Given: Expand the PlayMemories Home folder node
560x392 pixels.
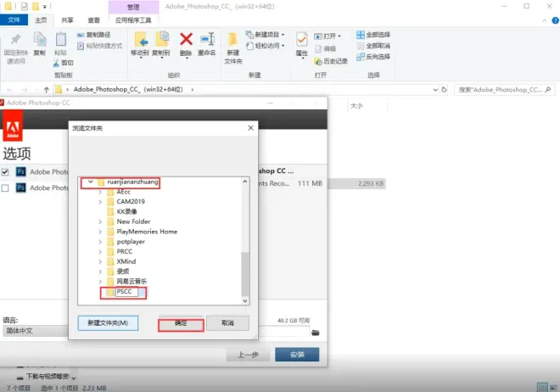Looking at the screenshot, I should click(100, 232).
